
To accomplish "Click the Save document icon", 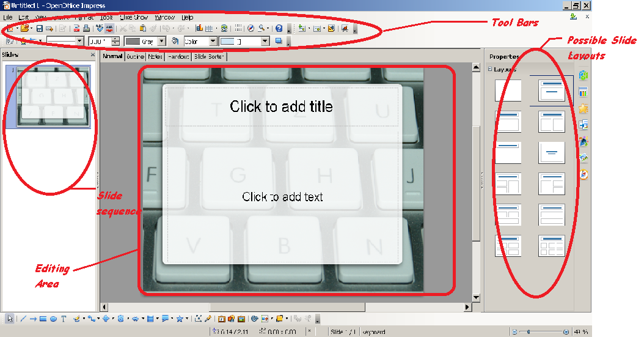I will point(40,28).
